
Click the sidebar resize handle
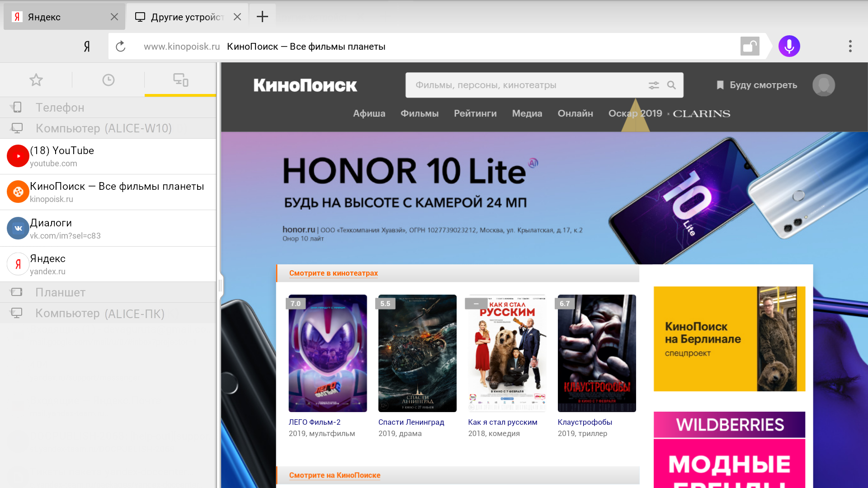220,285
